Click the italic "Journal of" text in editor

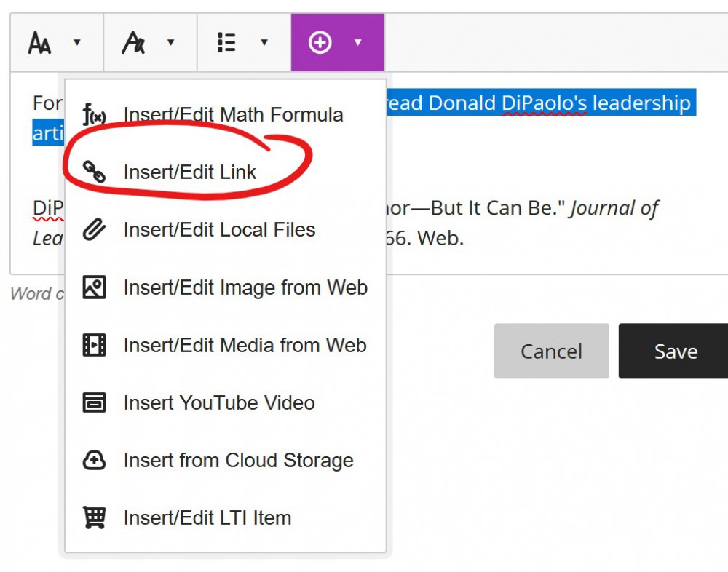[614, 209]
